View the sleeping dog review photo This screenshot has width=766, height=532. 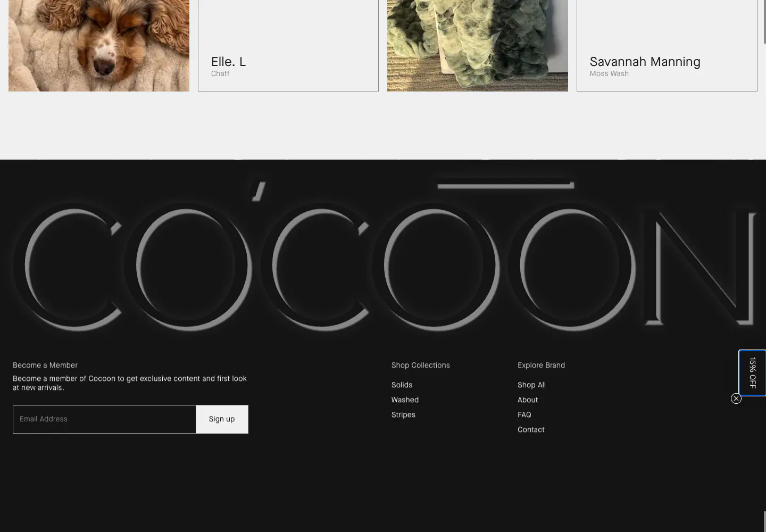pyautogui.click(x=99, y=46)
